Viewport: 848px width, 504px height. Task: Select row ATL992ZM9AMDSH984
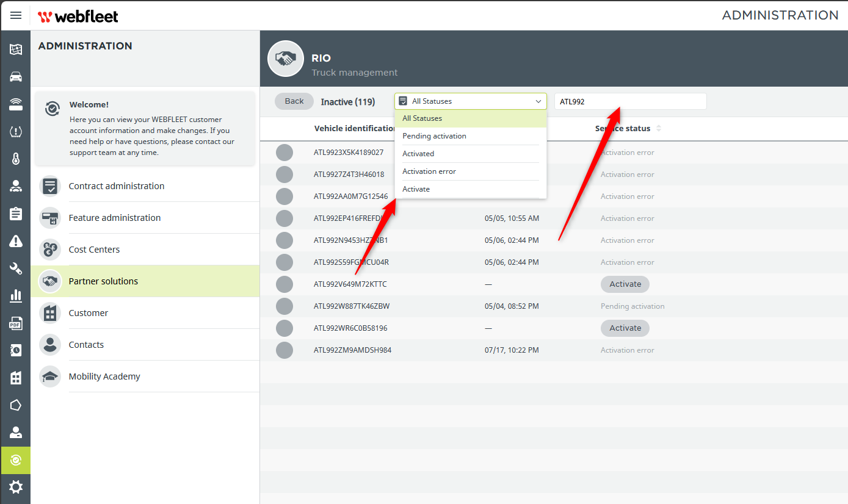pos(554,350)
